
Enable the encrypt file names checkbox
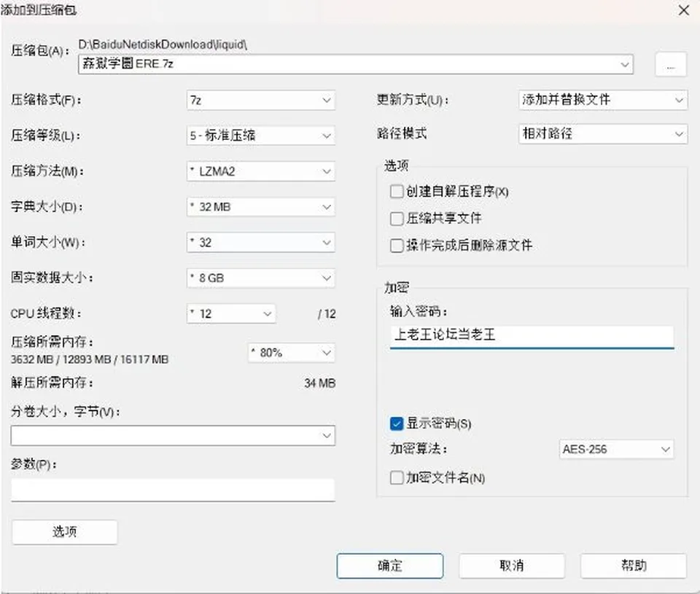point(397,477)
